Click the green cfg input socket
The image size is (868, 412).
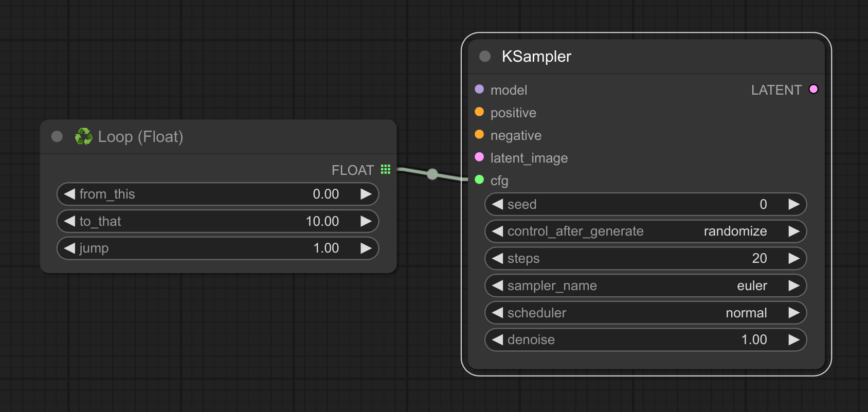(479, 180)
